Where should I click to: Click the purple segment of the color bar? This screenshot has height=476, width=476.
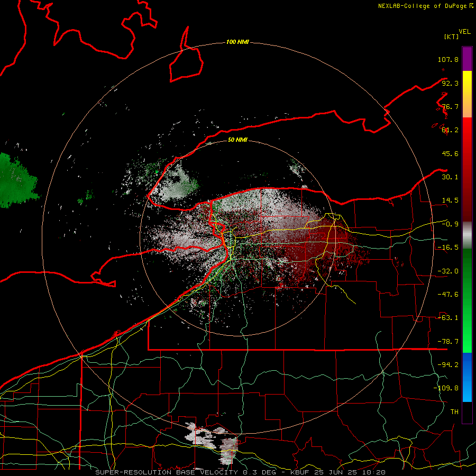pyautogui.click(x=467, y=59)
